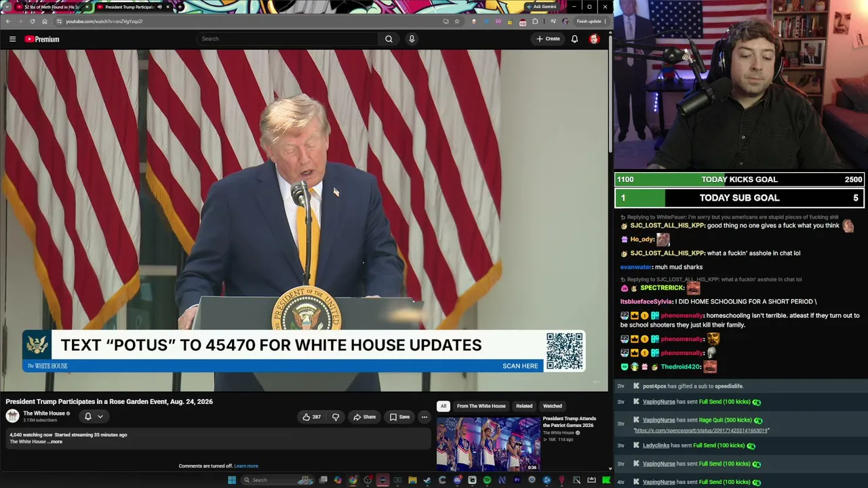The width and height of the screenshot is (868, 488).
Task: Open Chrome from the taskbar
Action: click(353, 480)
